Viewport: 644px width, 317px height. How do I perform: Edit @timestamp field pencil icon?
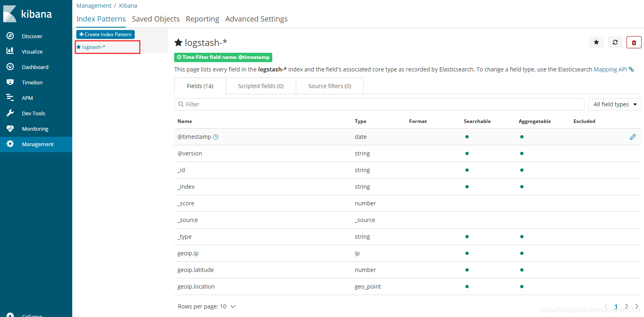coord(633,137)
